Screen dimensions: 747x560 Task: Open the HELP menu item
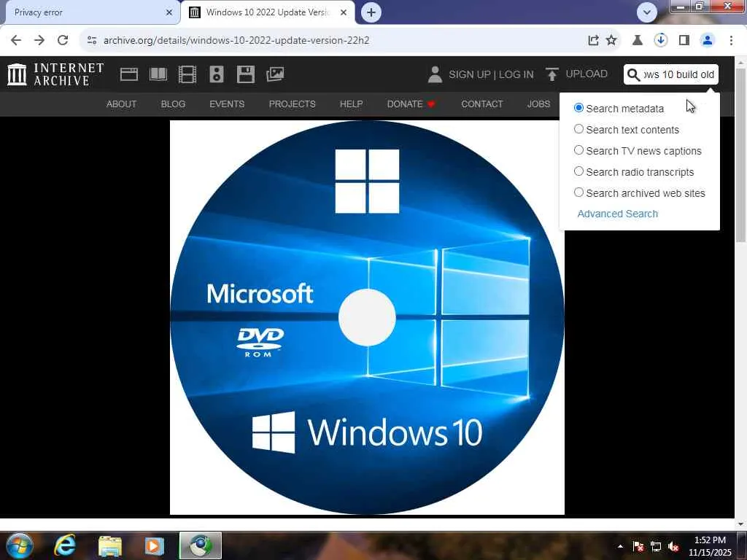click(351, 104)
